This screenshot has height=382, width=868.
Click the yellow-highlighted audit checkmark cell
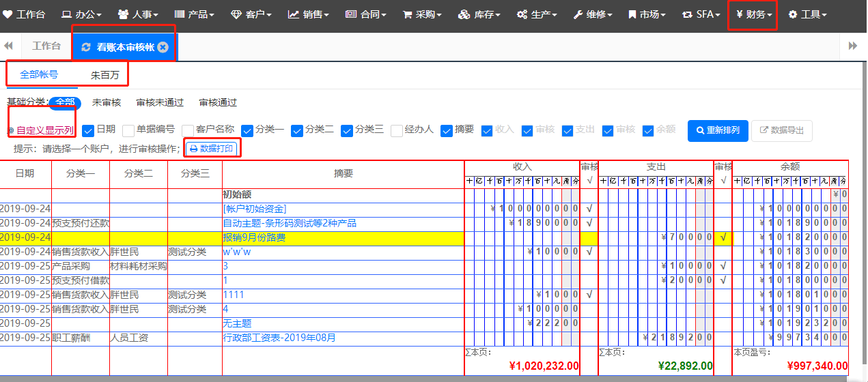pos(723,237)
